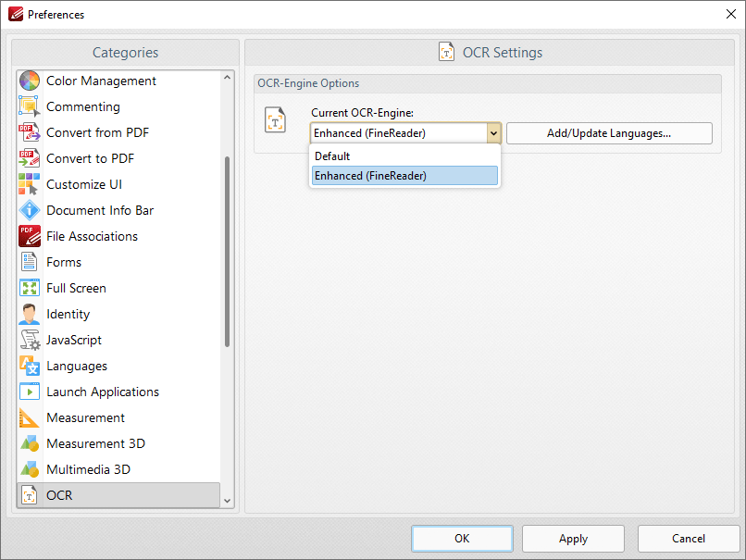
Task: Select the Convert from PDF icon
Action: [29, 132]
